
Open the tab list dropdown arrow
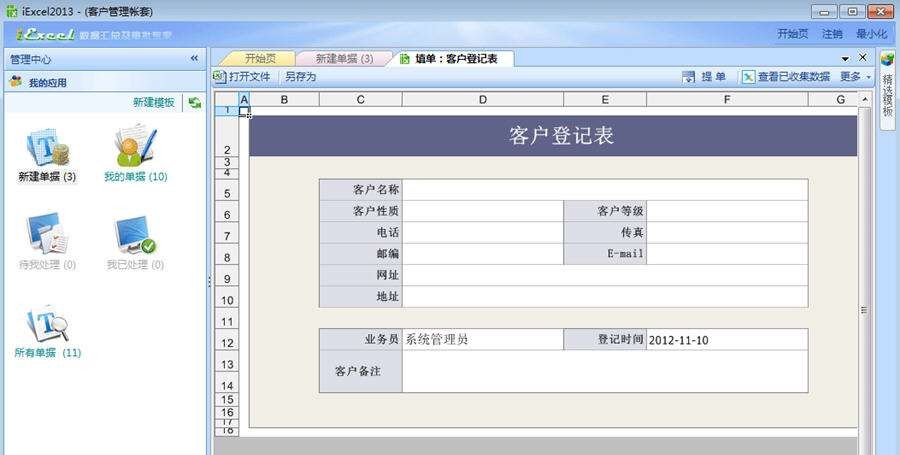click(x=845, y=59)
